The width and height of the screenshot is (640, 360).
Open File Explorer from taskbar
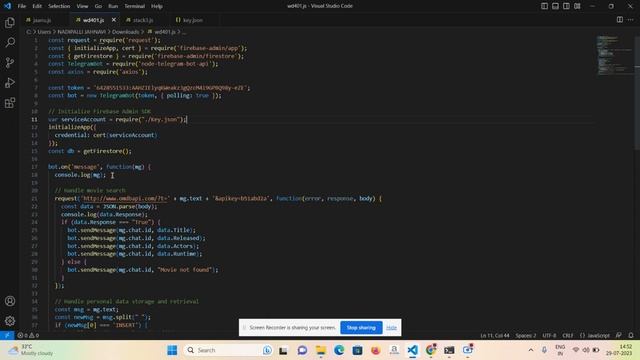pos(321,350)
